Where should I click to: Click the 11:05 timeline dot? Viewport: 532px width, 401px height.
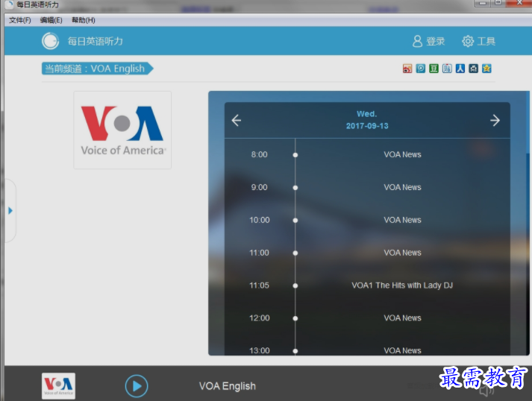(295, 285)
